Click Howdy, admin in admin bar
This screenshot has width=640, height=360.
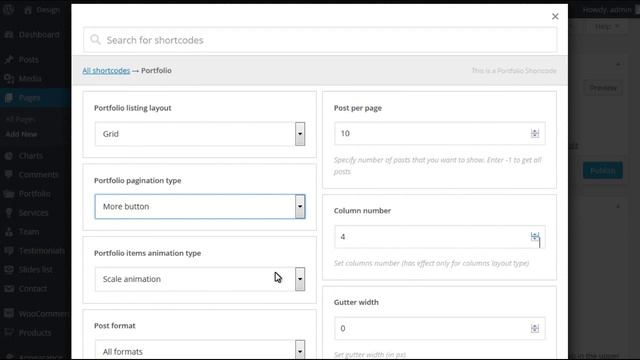coord(607,10)
